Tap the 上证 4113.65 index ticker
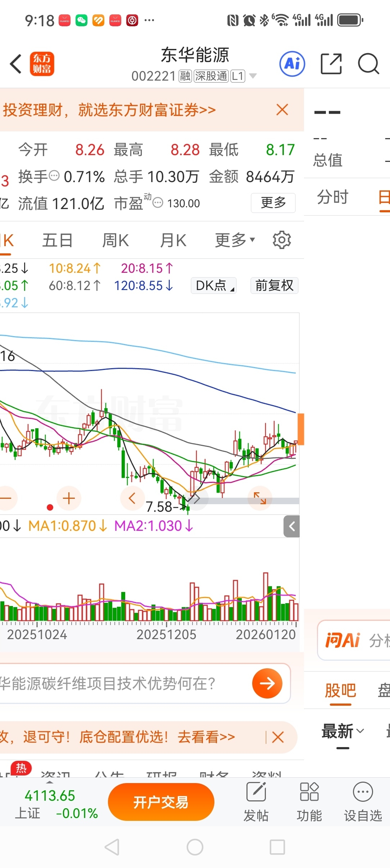390x868 pixels. click(x=56, y=804)
